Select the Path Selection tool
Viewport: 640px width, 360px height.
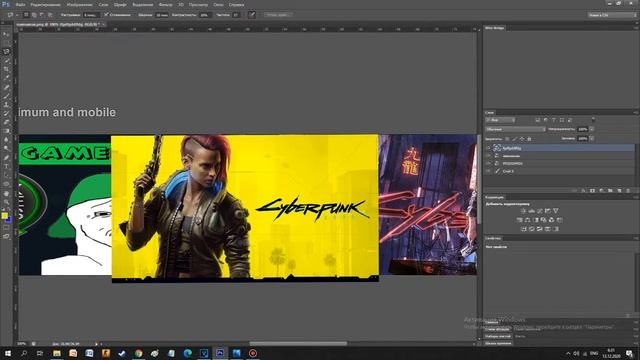coord(6,175)
